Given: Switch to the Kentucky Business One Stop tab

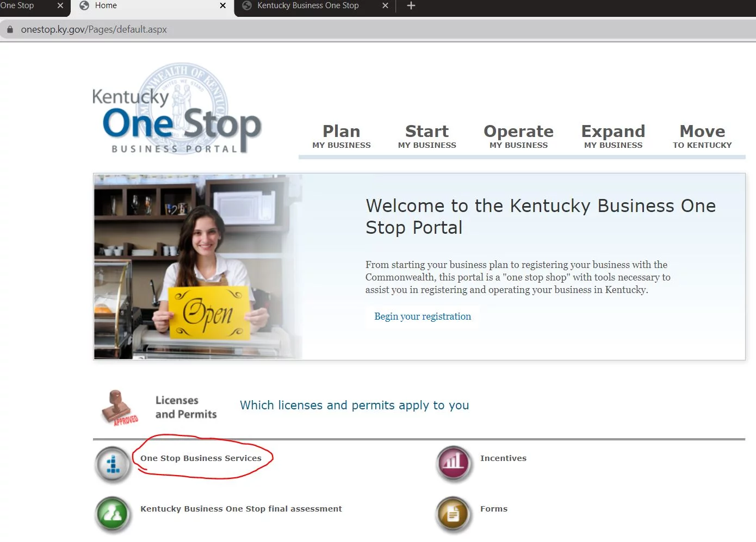Looking at the screenshot, I should pyautogui.click(x=308, y=5).
